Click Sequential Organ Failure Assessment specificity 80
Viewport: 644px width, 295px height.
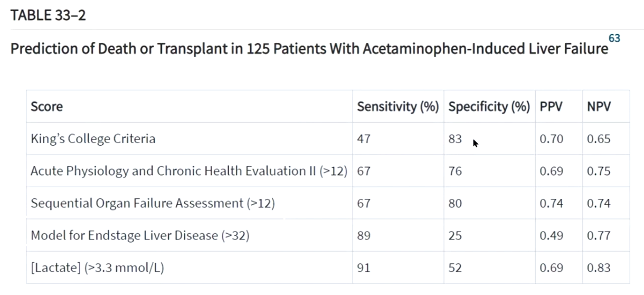[455, 204]
